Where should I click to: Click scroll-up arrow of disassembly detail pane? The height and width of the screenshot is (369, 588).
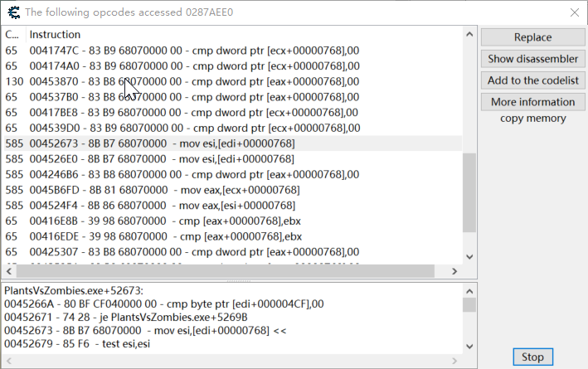[469, 291]
